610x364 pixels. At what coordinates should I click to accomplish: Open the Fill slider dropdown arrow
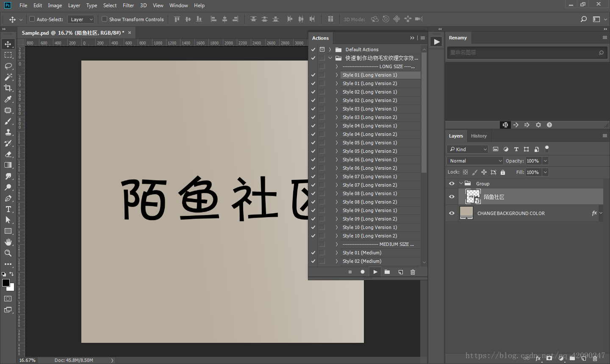tap(546, 172)
